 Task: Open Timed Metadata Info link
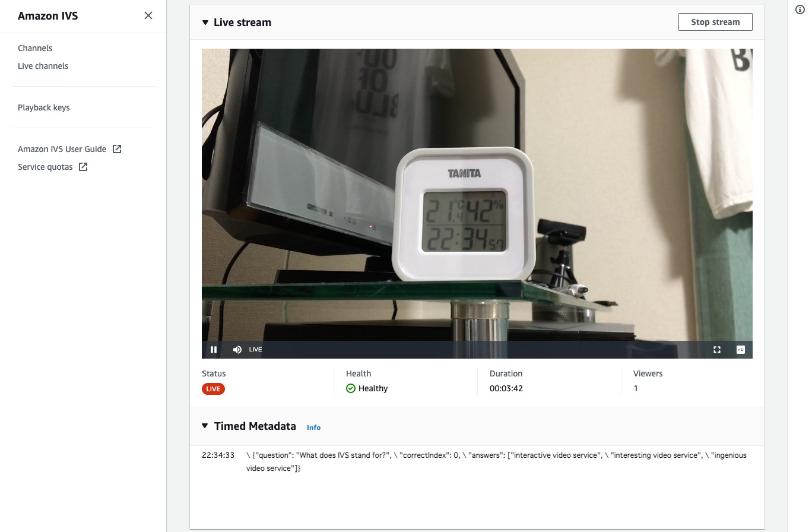313,427
